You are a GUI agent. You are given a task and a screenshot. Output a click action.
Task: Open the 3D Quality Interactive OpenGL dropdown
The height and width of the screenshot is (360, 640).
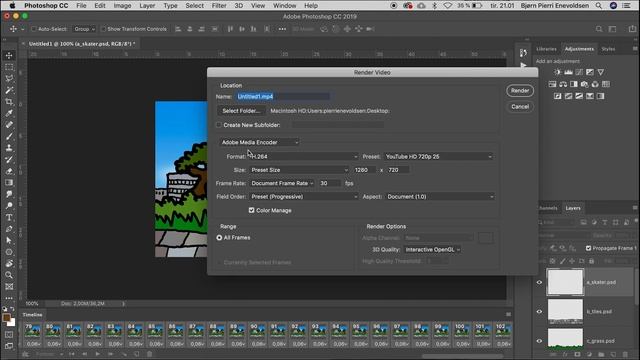tap(433, 249)
